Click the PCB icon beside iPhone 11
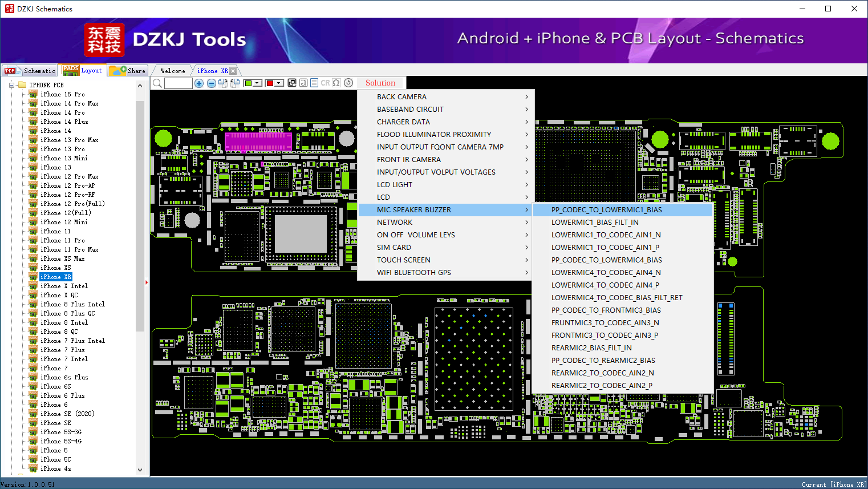This screenshot has height=489, width=868. [x=33, y=231]
